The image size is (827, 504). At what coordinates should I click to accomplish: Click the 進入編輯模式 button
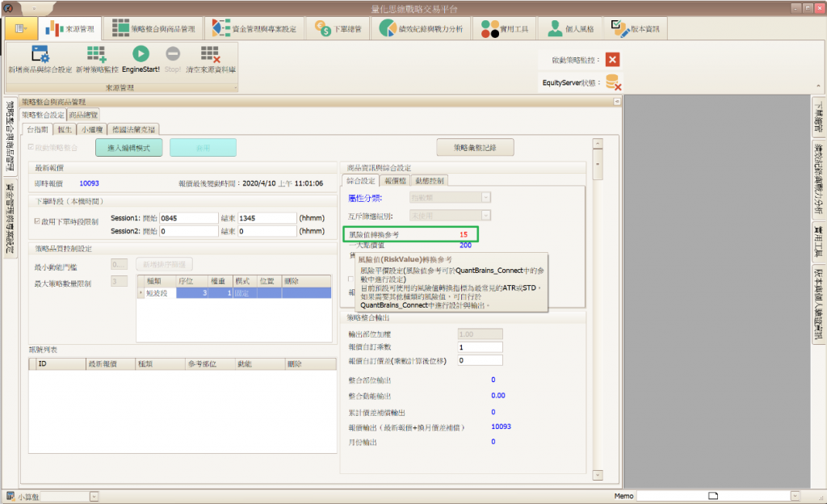tap(128, 148)
